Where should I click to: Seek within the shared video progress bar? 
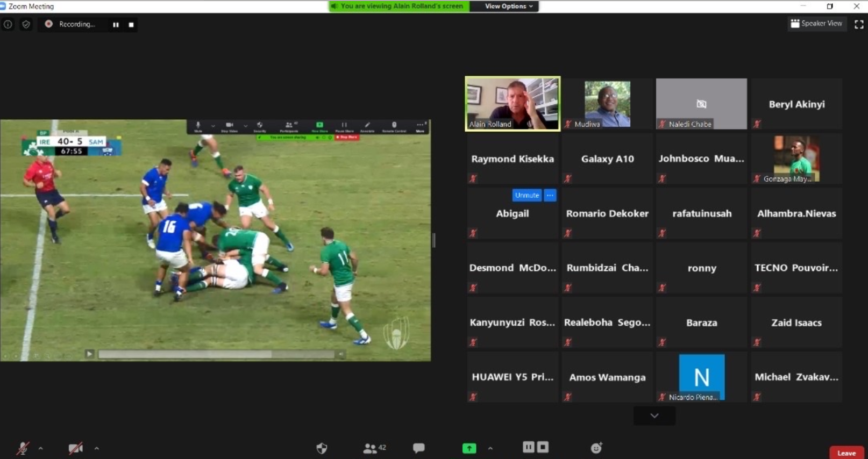(216, 354)
